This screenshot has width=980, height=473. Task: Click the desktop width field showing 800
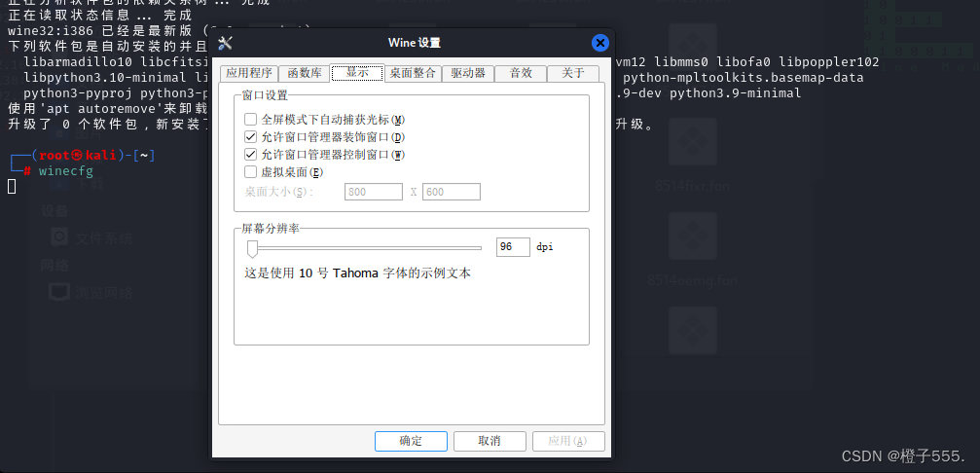[x=374, y=192]
